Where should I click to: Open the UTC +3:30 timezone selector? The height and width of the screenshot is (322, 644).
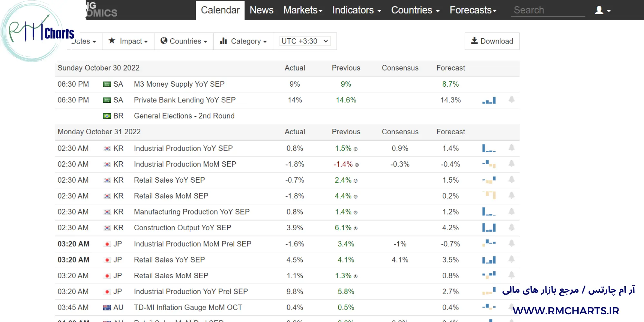pyautogui.click(x=305, y=41)
